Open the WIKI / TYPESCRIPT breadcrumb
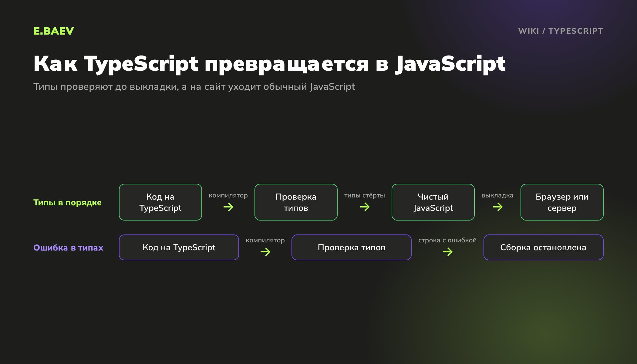Image resolution: width=637 pixels, height=364 pixels. [x=561, y=31]
